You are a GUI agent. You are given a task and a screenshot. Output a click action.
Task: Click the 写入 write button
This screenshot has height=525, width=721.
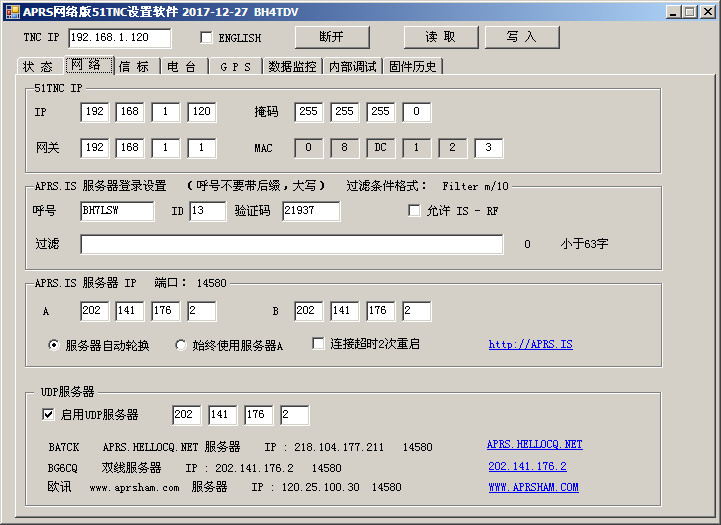pyautogui.click(x=522, y=37)
